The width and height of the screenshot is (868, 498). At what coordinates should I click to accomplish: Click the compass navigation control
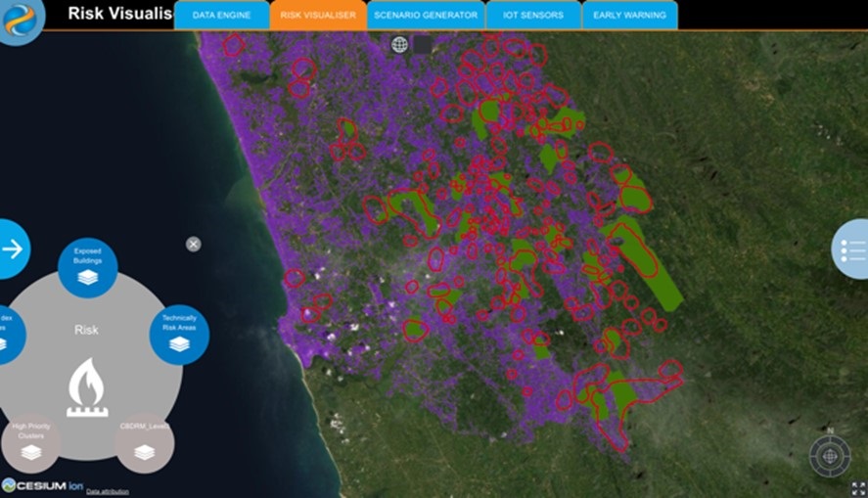pyautogui.click(x=829, y=455)
